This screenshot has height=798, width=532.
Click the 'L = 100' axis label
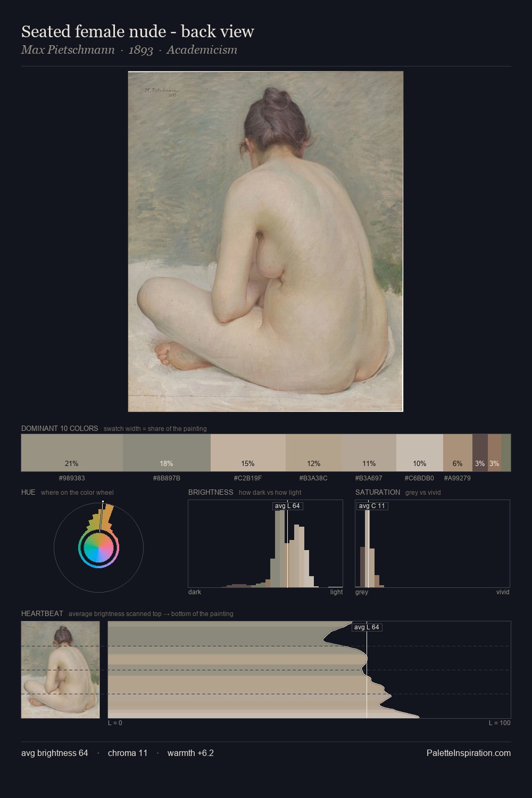500,723
